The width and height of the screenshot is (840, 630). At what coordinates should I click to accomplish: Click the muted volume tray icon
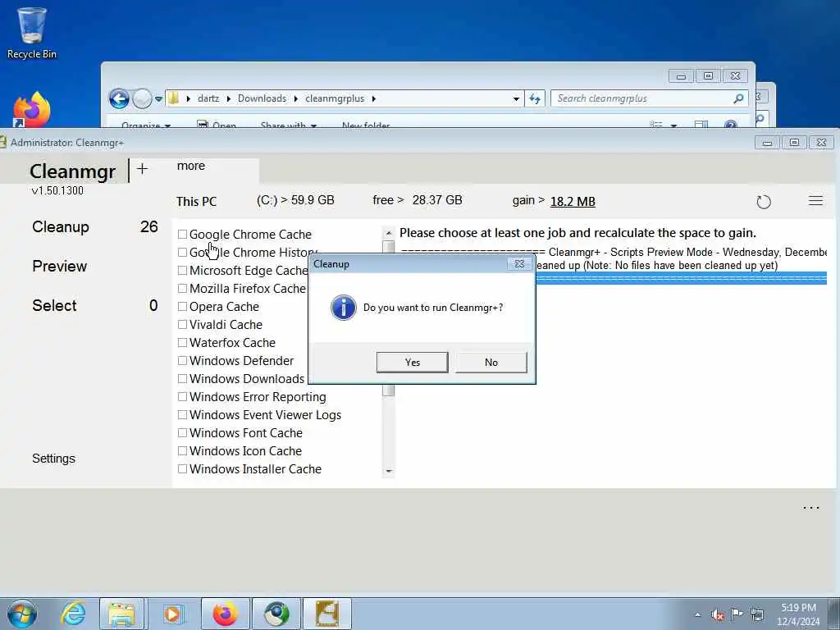(718, 614)
